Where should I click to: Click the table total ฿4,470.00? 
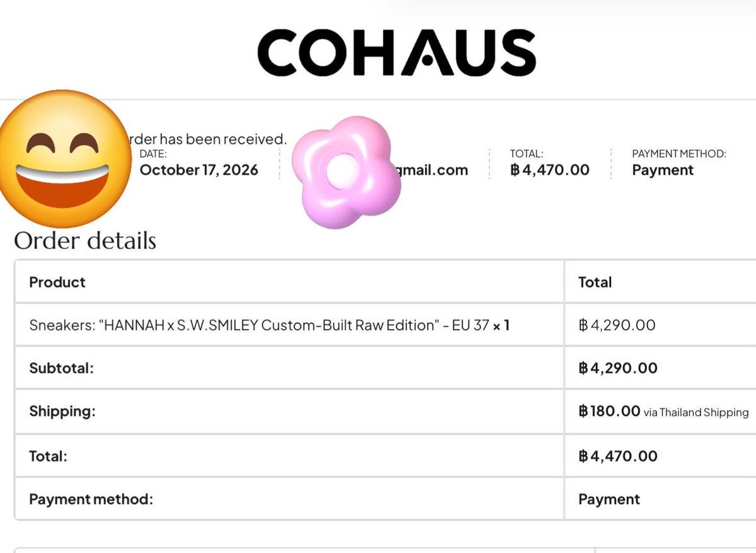[x=618, y=456]
